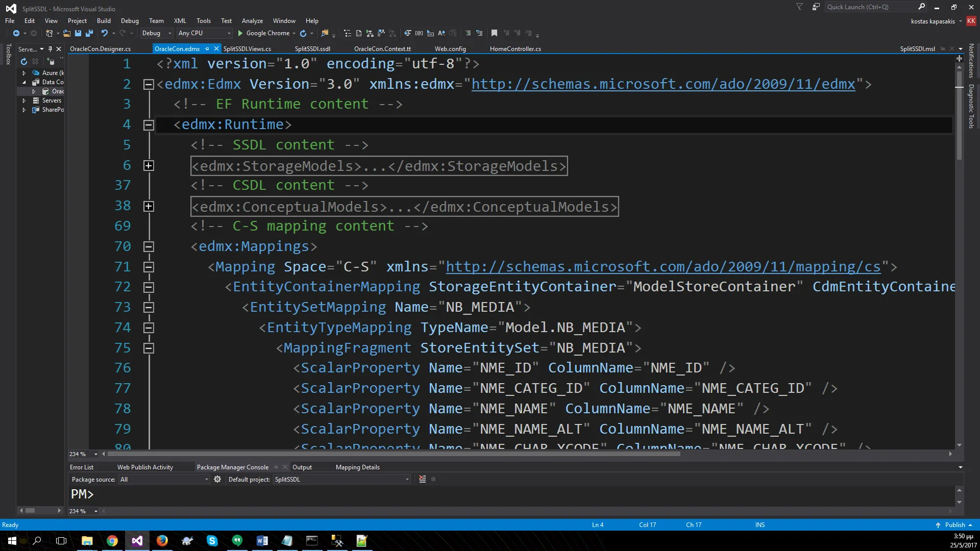Click the Publish button in the status bar
The height and width of the screenshot is (551, 980).
point(954,525)
